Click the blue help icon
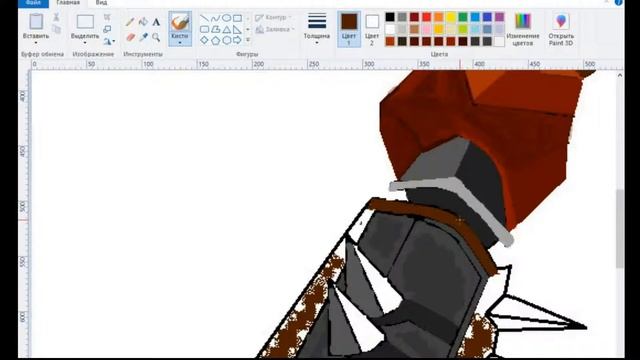This screenshot has width=640, height=360. (619, 2)
